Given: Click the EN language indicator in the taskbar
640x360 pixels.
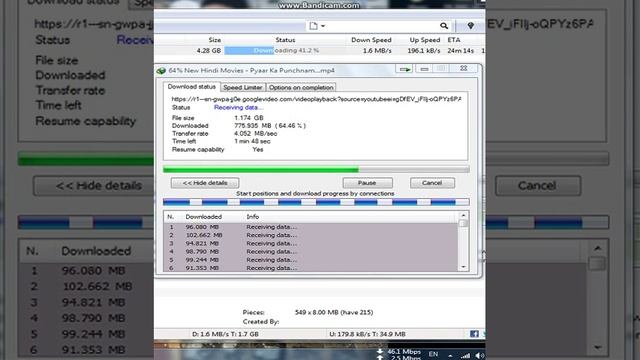Looking at the screenshot, I should point(433,354).
